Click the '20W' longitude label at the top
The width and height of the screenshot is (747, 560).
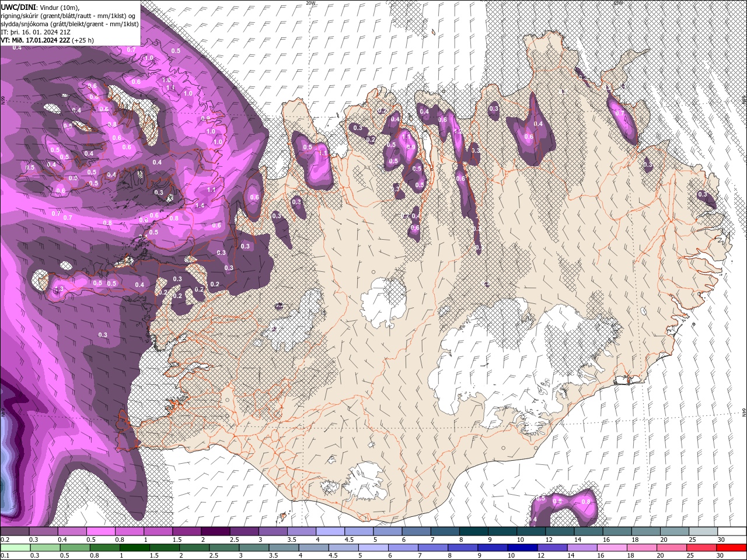point(311,3)
